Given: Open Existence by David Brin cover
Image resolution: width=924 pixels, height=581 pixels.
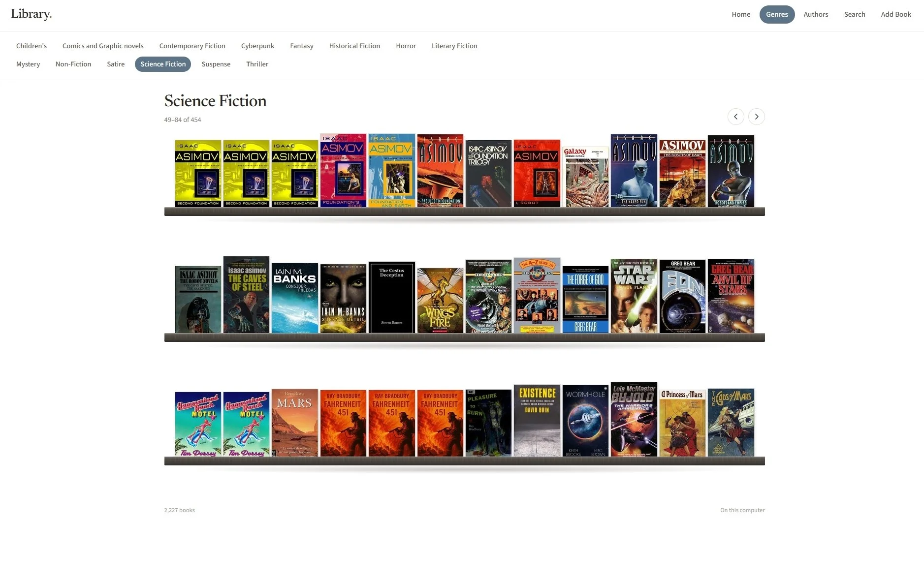Looking at the screenshot, I should (x=537, y=421).
